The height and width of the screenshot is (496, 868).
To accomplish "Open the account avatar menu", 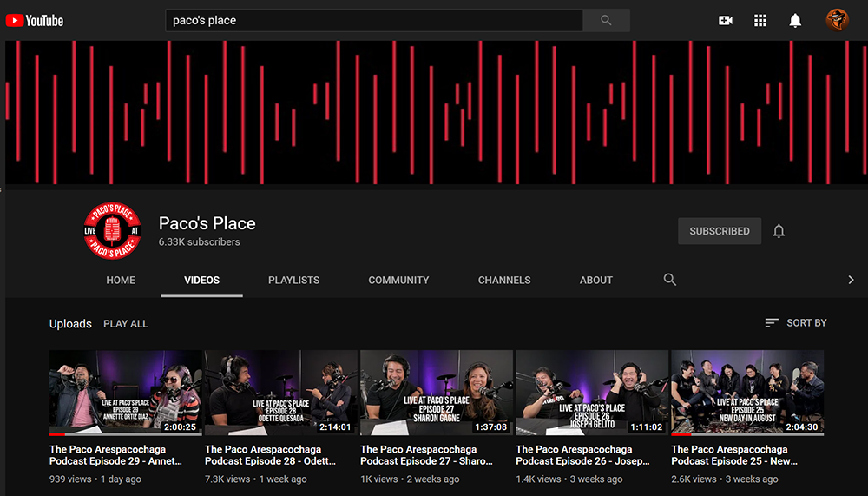I will (837, 21).
